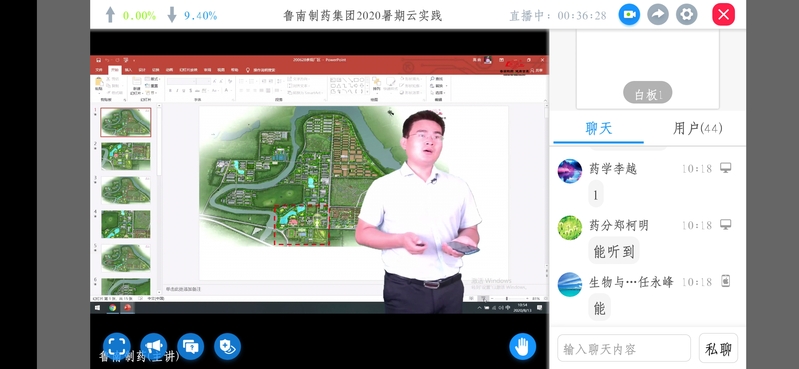Focus the 输入聊天内容 input field

pyautogui.click(x=624, y=349)
